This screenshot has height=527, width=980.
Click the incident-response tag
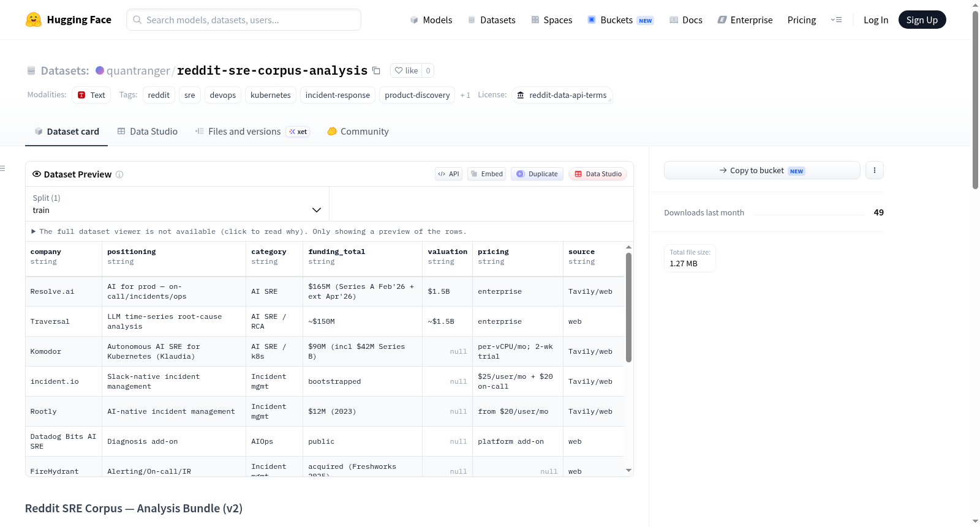click(x=337, y=95)
